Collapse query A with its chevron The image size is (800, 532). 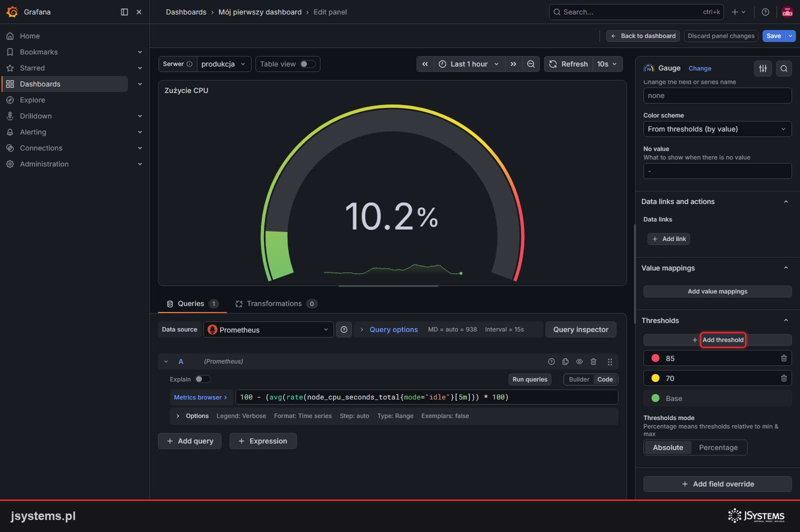point(166,361)
